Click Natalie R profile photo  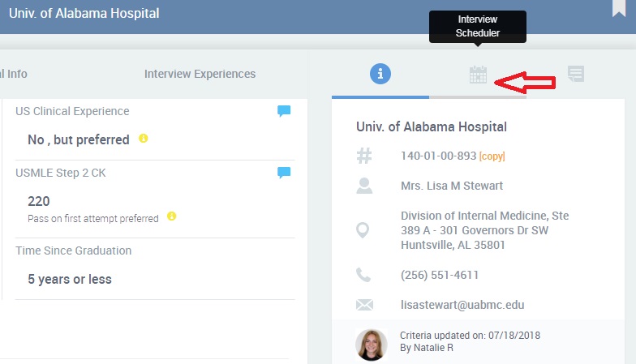click(x=372, y=345)
